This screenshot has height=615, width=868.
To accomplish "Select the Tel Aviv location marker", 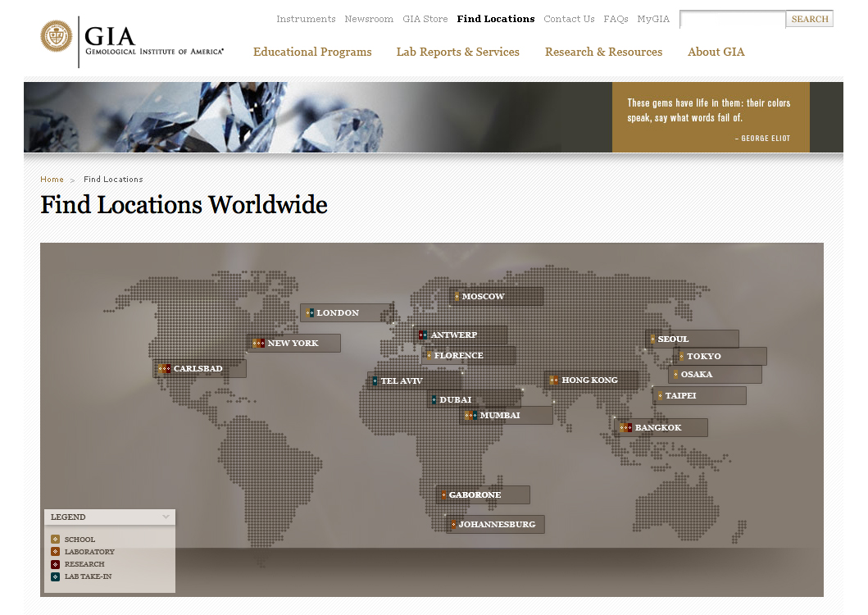I will (415, 380).
